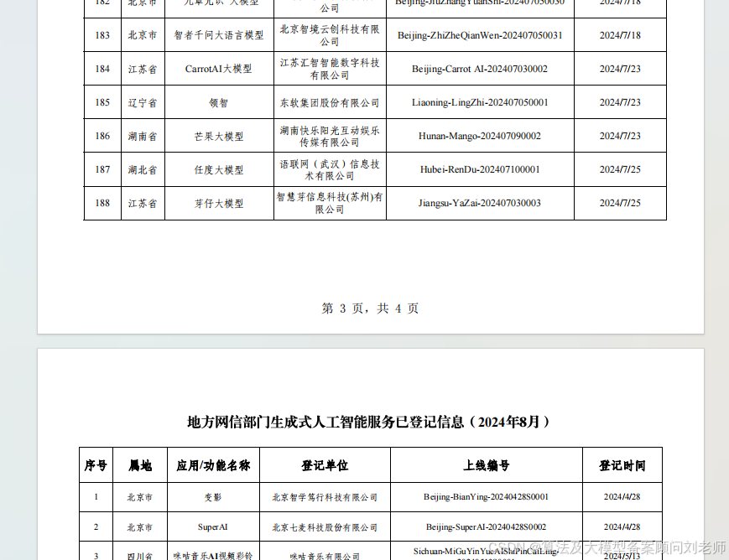Click the 辽宁省 cell

coord(143,103)
